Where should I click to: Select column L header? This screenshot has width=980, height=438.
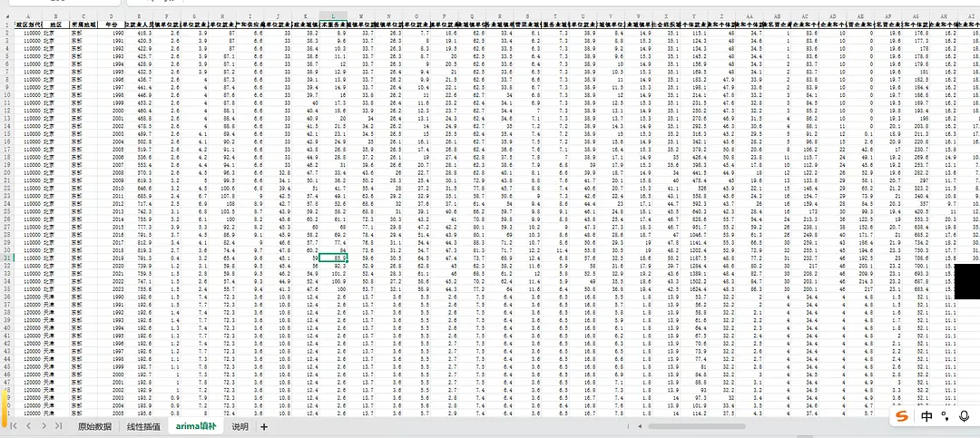[333, 16]
